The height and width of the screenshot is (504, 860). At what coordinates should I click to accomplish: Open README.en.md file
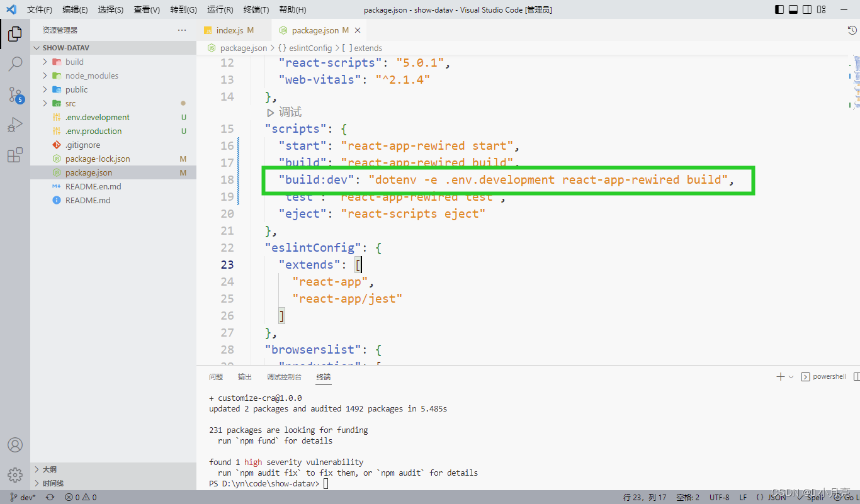(x=113, y=186)
